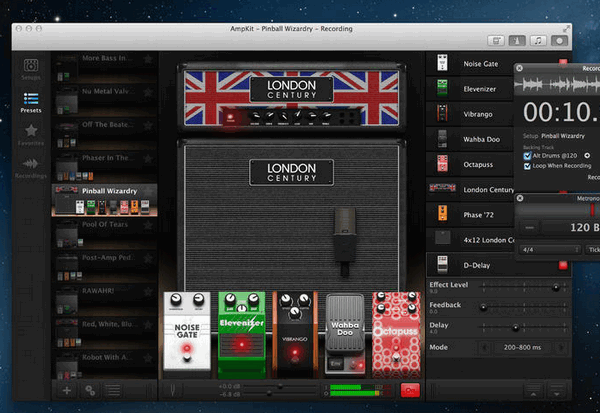Open the Recordings sidebar tab
The height and width of the screenshot is (413, 600).
coord(31,168)
